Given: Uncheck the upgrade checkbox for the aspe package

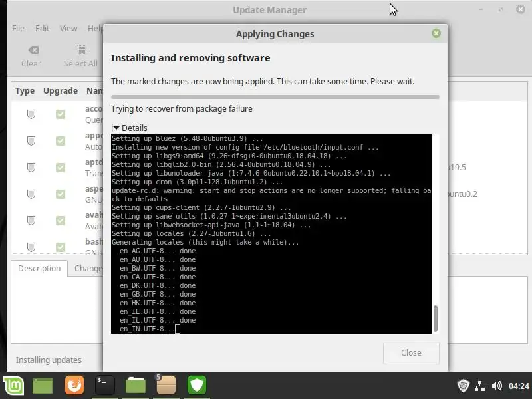Looking at the screenshot, I should 61,194.
